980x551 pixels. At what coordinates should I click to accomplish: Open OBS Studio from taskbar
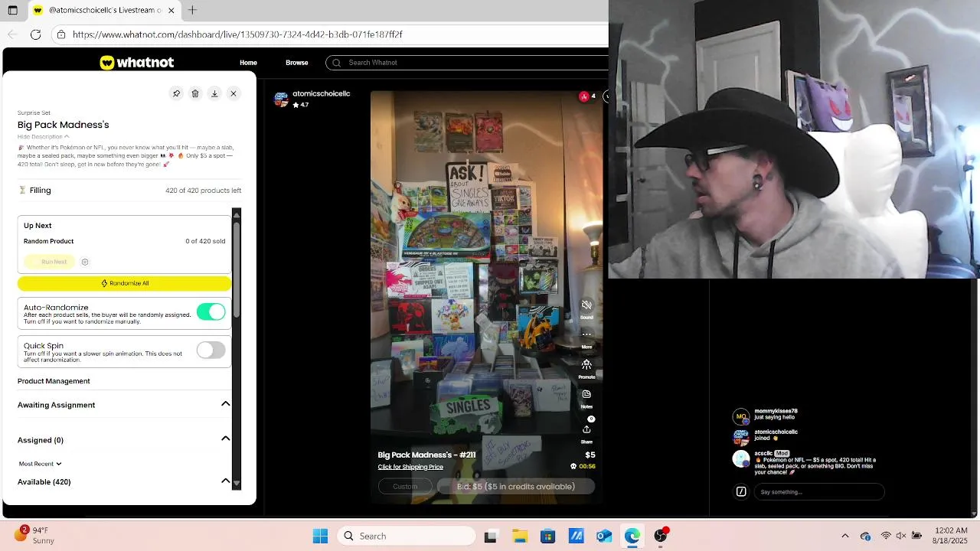661,536
